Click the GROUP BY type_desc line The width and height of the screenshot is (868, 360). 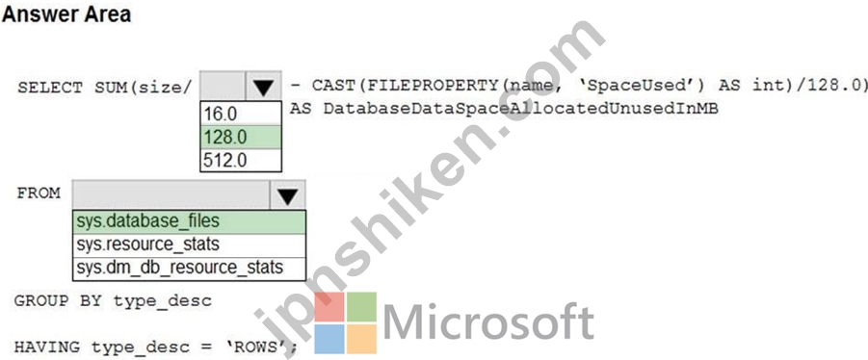(113, 301)
